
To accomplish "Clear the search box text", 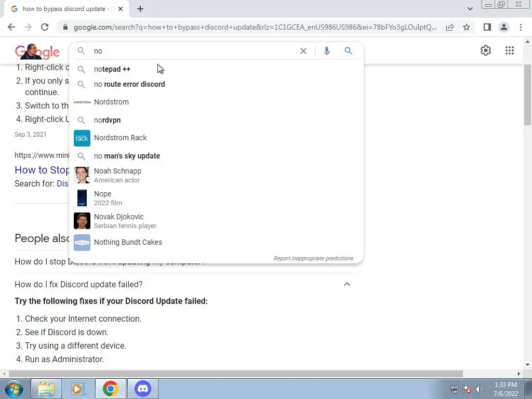I will click(x=303, y=51).
